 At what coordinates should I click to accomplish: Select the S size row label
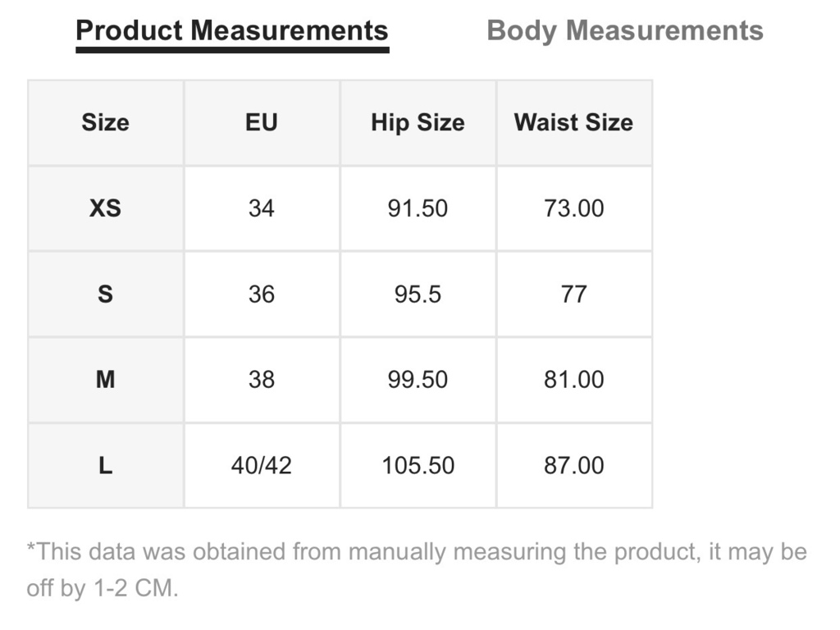(106, 294)
